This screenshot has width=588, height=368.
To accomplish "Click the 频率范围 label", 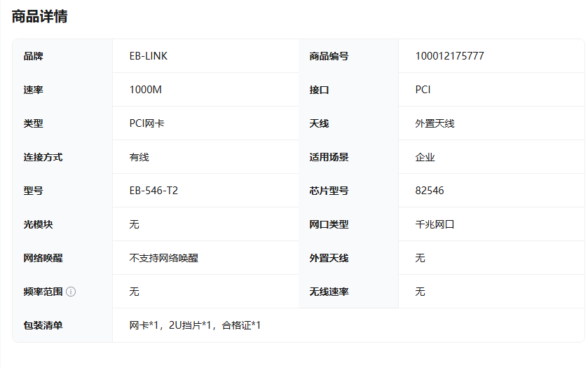I will coord(43,292).
